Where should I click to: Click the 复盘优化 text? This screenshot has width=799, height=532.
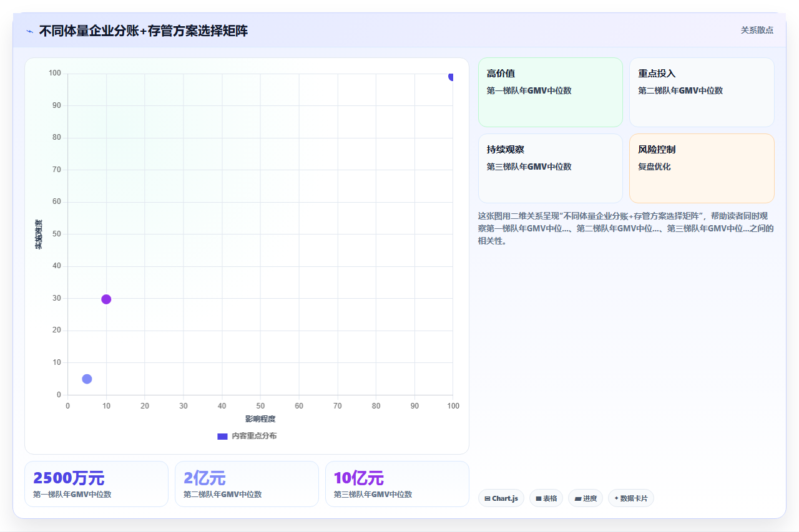coord(654,167)
